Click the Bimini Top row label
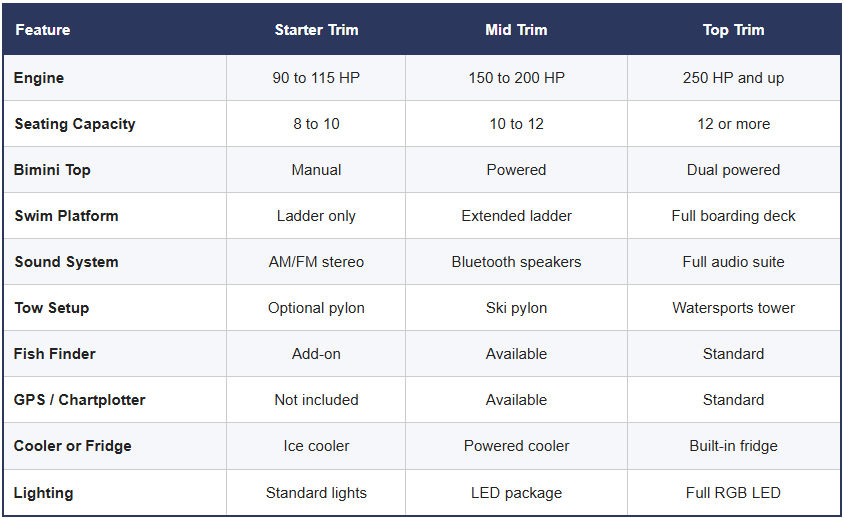Screen dimensions: 844x519 (x=52, y=170)
